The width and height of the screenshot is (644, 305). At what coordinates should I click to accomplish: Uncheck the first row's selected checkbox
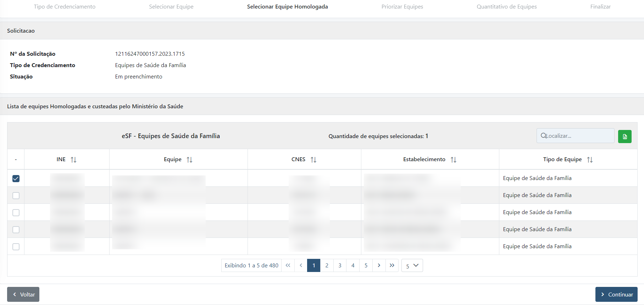click(x=16, y=179)
